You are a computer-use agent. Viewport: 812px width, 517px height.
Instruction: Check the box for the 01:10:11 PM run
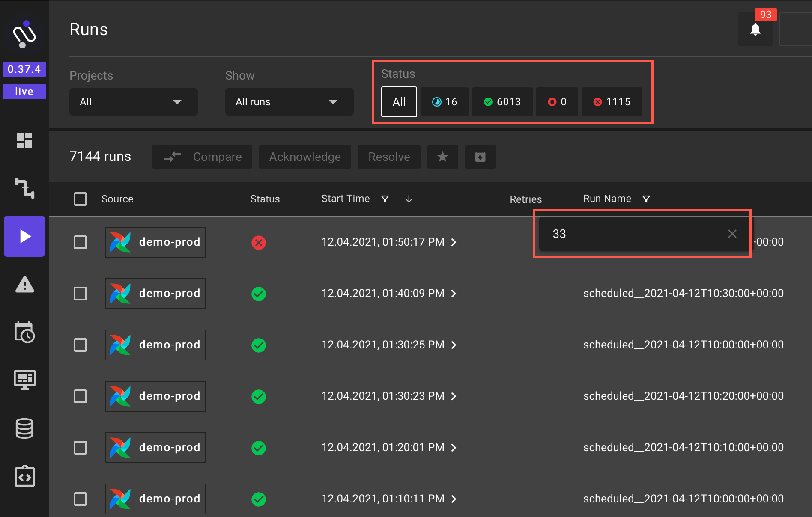pos(80,499)
